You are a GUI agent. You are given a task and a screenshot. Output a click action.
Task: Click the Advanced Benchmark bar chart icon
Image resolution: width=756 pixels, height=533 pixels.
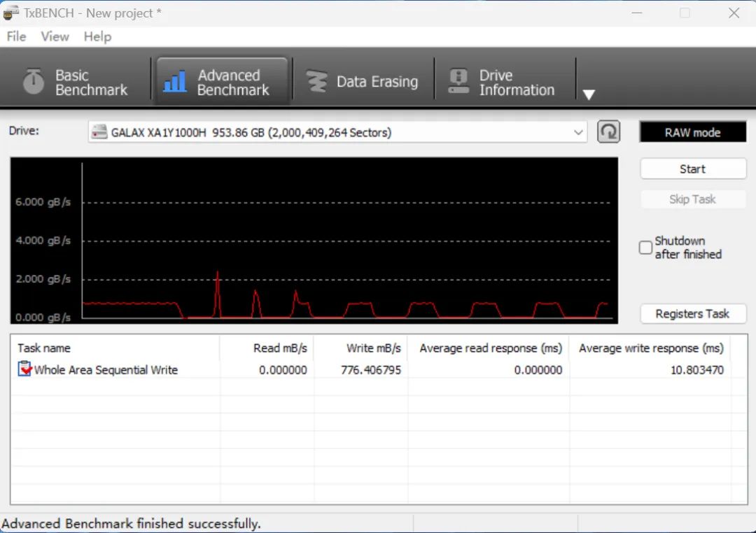pyautogui.click(x=176, y=80)
